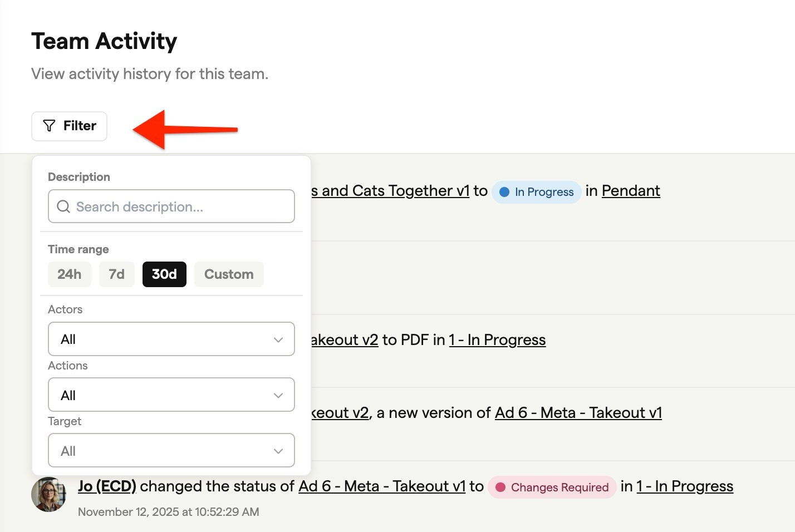Click the funnel Filter icon
The width and height of the screenshot is (795, 532).
click(49, 126)
